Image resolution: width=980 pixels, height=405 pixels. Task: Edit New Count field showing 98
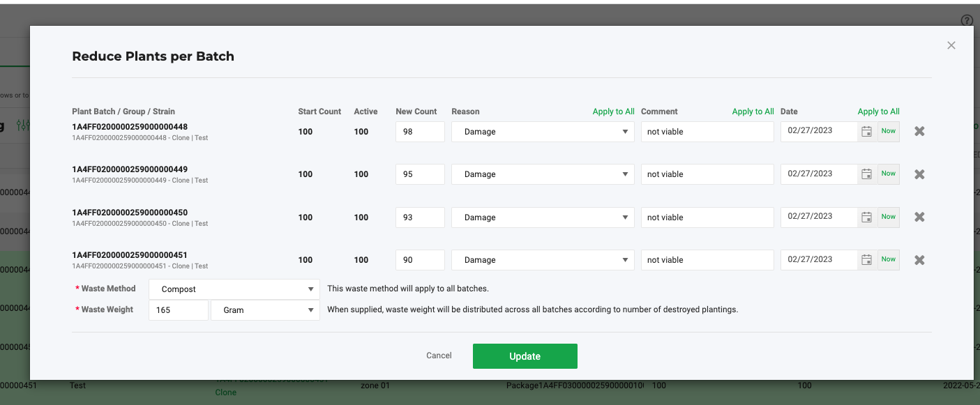420,132
